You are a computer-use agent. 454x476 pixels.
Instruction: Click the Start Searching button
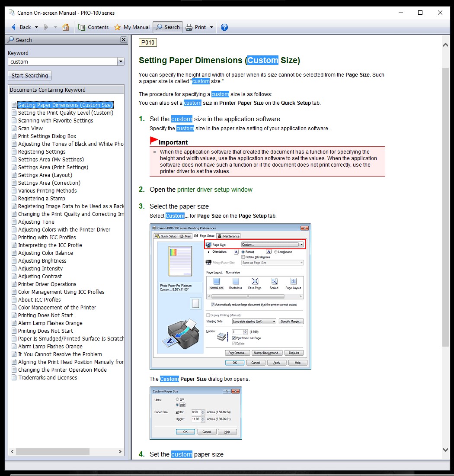pos(30,76)
